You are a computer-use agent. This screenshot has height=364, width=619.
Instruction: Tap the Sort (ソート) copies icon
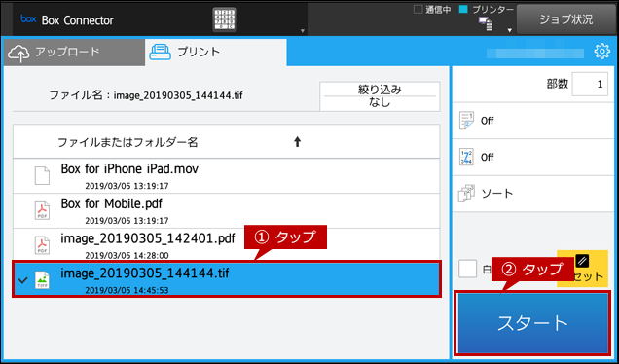[466, 194]
